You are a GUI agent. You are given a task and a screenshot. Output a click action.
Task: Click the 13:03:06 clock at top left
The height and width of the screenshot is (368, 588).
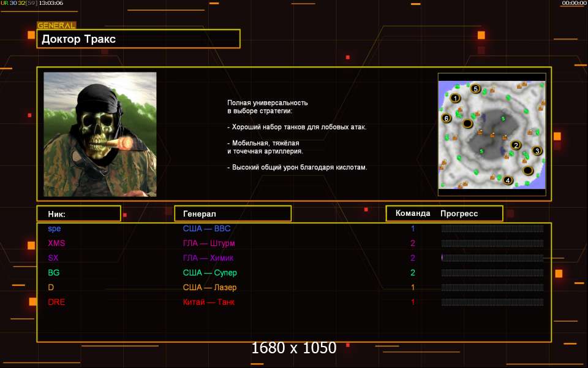point(51,3)
